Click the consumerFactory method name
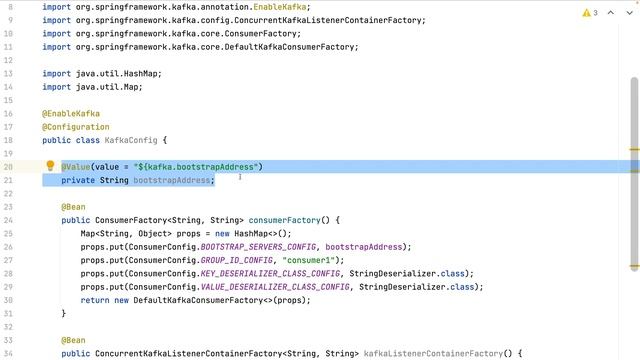 [x=284, y=220]
